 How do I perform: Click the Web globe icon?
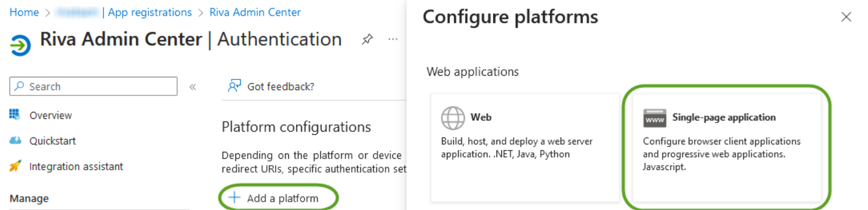[453, 118]
